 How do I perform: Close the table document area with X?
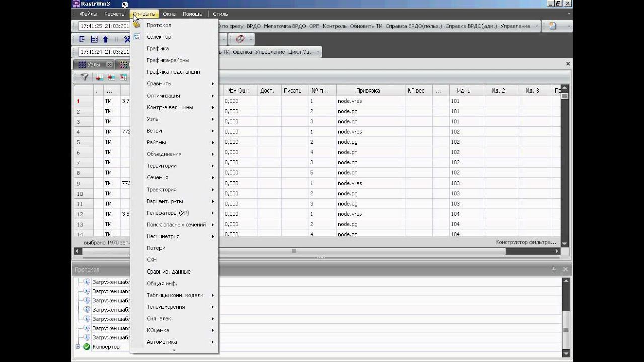click(x=568, y=64)
